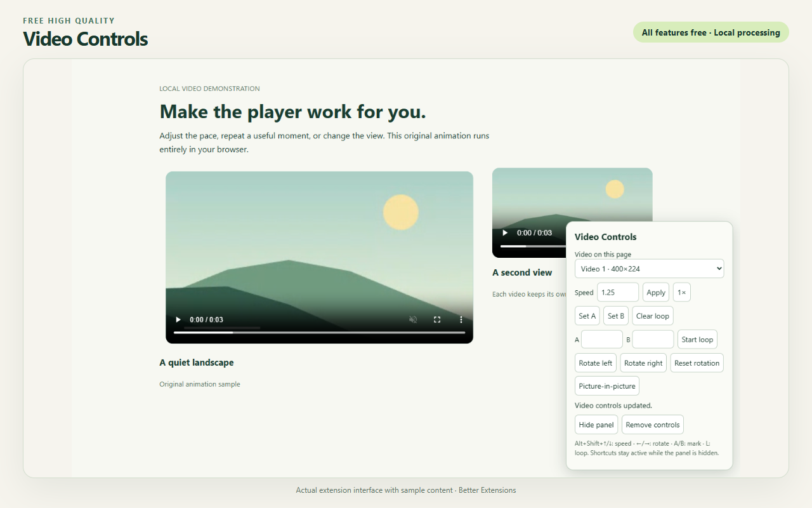Click the 0:00 / 0:03 time on large video
812x508 pixels.
[x=207, y=319]
